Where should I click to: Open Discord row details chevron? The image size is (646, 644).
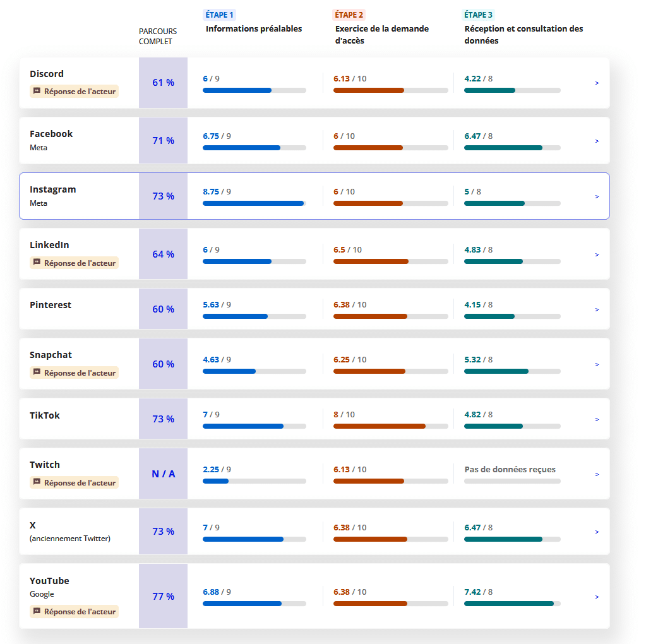click(597, 83)
